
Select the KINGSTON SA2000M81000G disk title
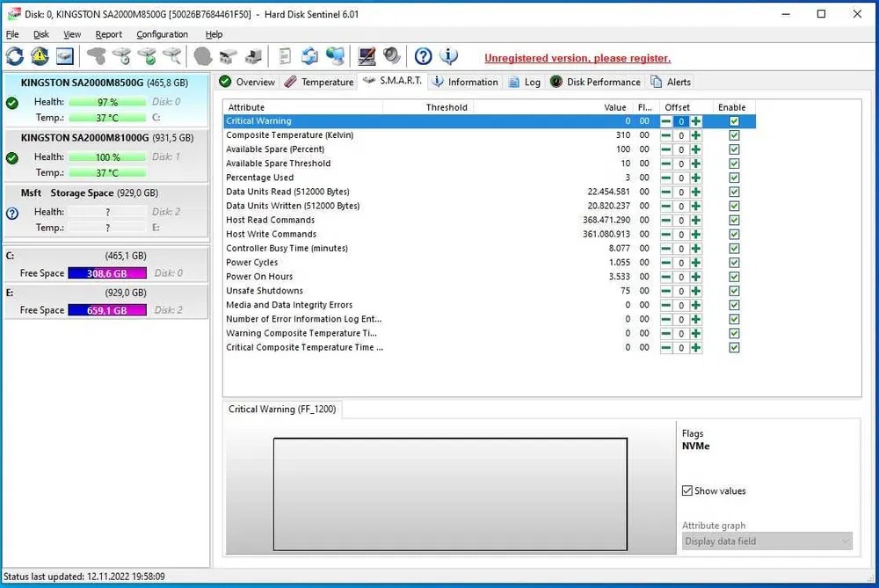point(84,137)
